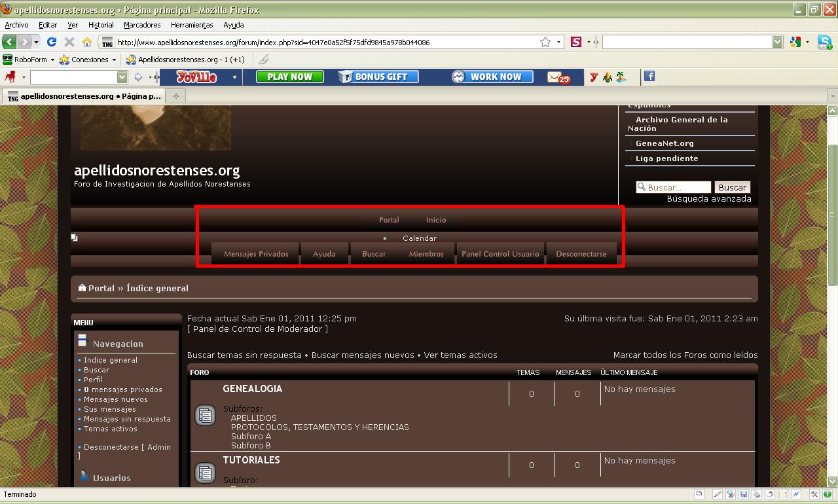838x504 pixels.
Task: Bookmark this page with the star icon
Action: click(545, 42)
